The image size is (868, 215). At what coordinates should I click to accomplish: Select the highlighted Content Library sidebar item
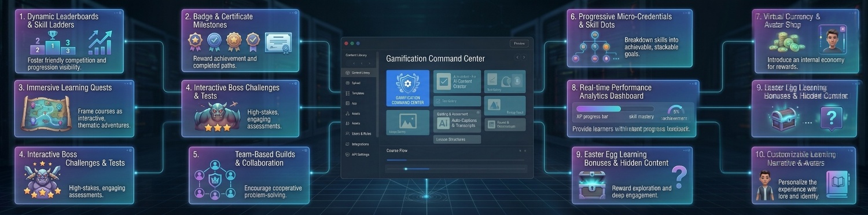pos(359,72)
